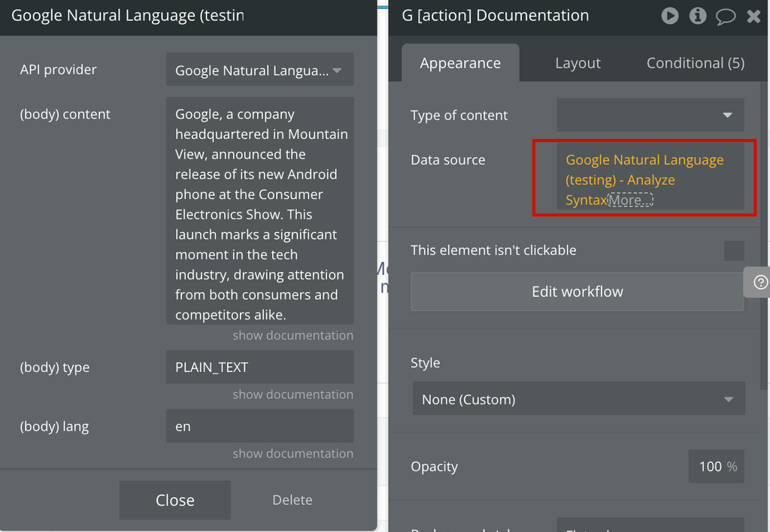The height and width of the screenshot is (532, 770).
Task: Click the (body) type field containing PLAIN_TEXT
Action: pos(259,367)
